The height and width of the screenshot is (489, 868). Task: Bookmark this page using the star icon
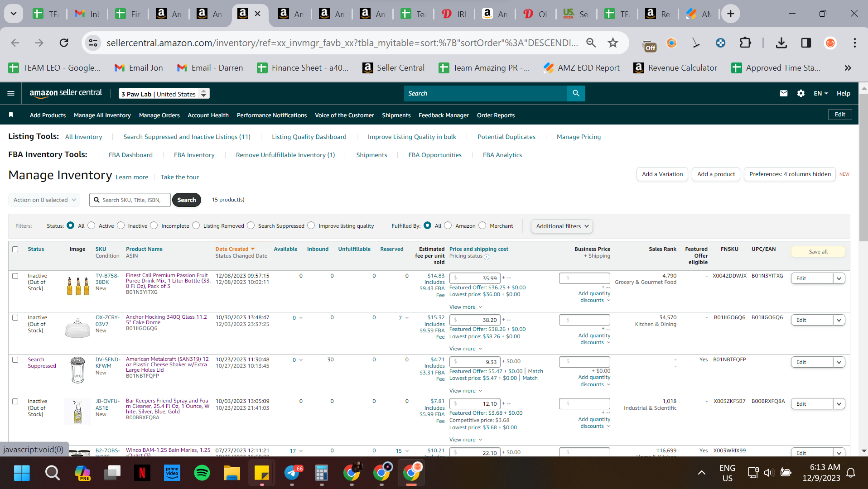tap(613, 43)
